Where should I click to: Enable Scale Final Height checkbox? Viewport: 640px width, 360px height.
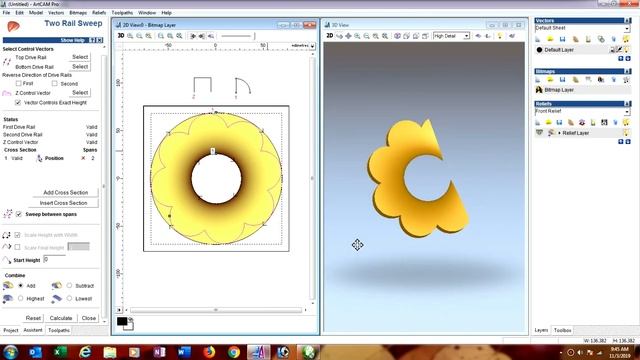[18, 247]
